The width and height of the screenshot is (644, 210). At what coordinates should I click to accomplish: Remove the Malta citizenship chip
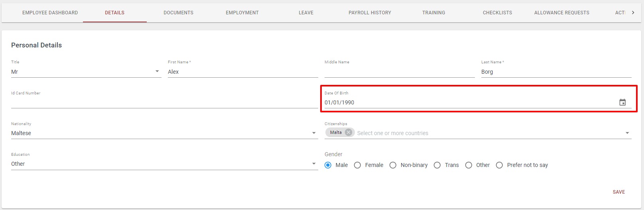tap(349, 132)
